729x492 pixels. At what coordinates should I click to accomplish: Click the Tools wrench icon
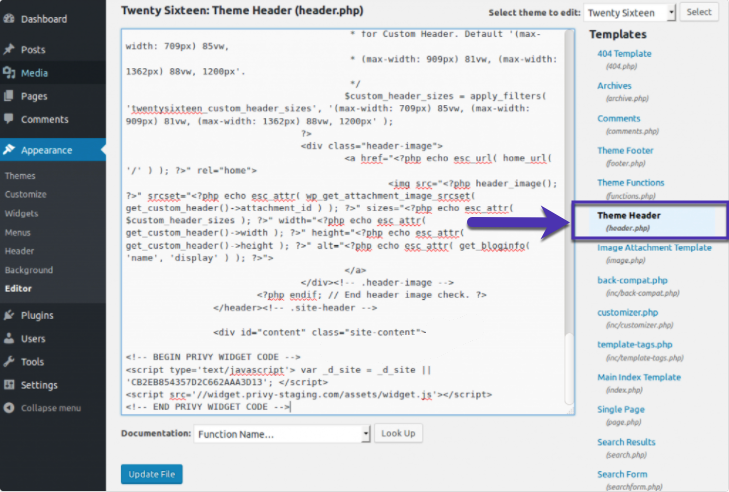coord(9,361)
